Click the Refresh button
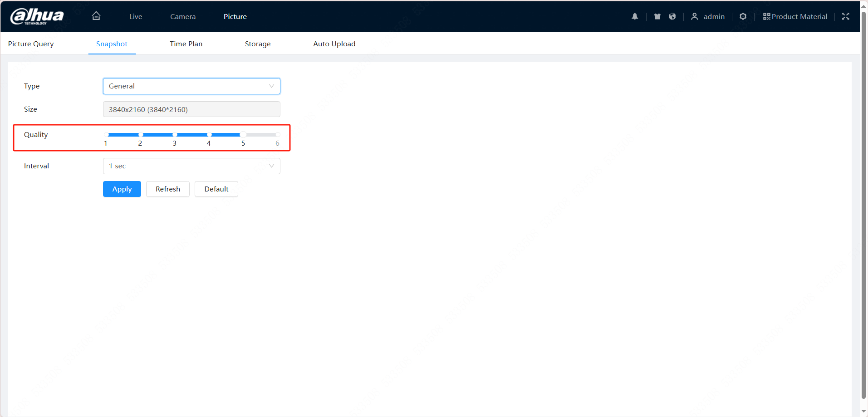868x417 pixels. pyautogui.click(x=168, y=189)
